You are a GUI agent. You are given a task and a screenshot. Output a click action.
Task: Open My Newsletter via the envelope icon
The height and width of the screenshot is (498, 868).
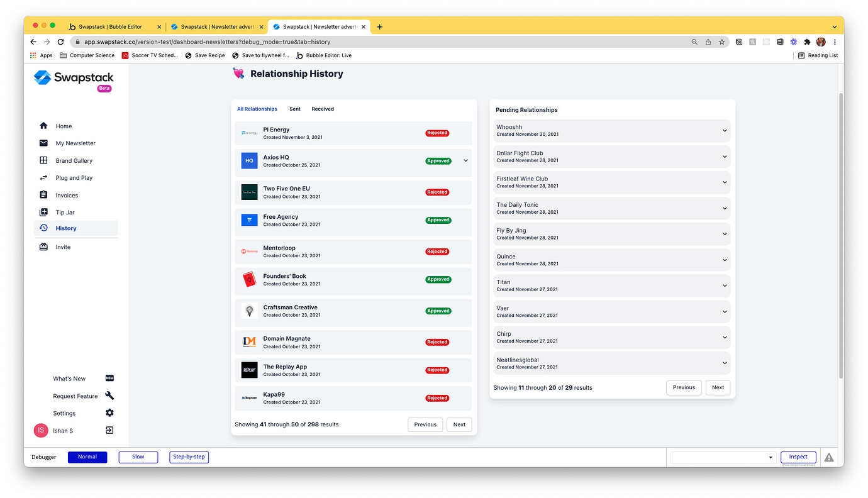45,143
